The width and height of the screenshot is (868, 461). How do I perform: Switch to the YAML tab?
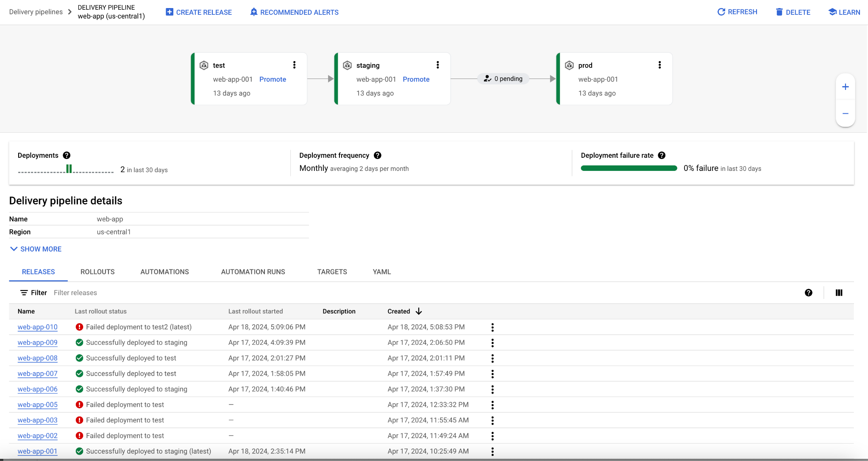[381, 272]
